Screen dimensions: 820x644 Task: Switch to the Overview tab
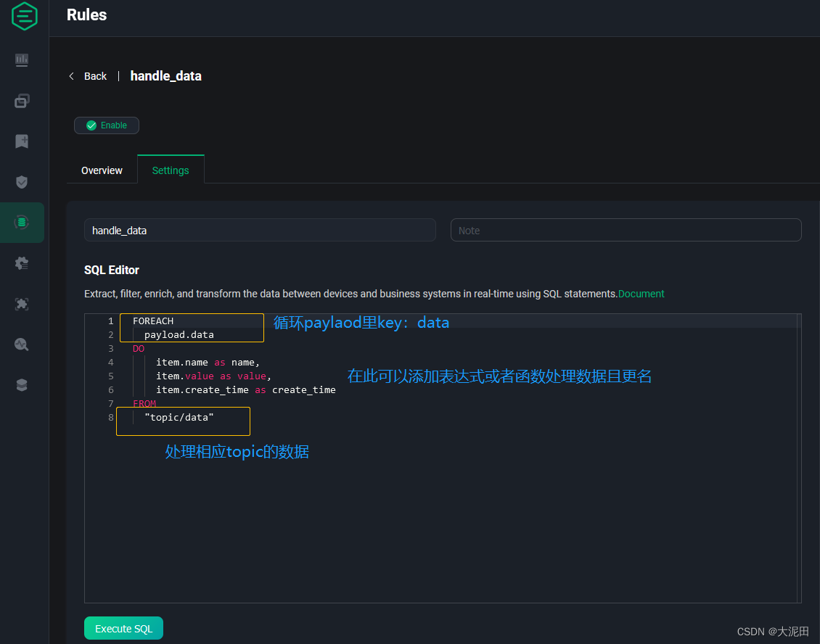click(102, 170)
